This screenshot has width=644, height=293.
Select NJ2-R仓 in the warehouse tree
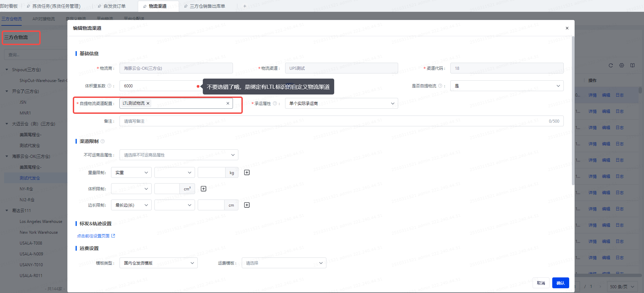pos(27,200)
